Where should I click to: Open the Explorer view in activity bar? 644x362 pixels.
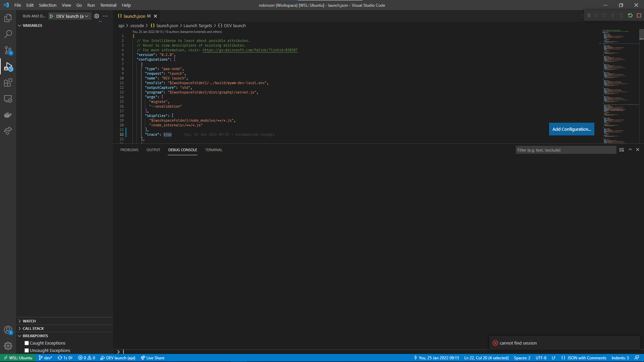point(8,18)
